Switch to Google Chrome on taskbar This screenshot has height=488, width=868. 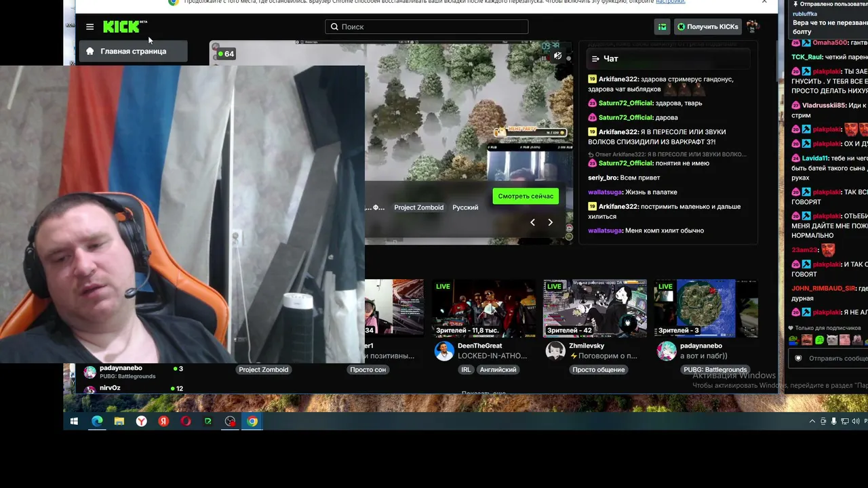pos(252,422)
